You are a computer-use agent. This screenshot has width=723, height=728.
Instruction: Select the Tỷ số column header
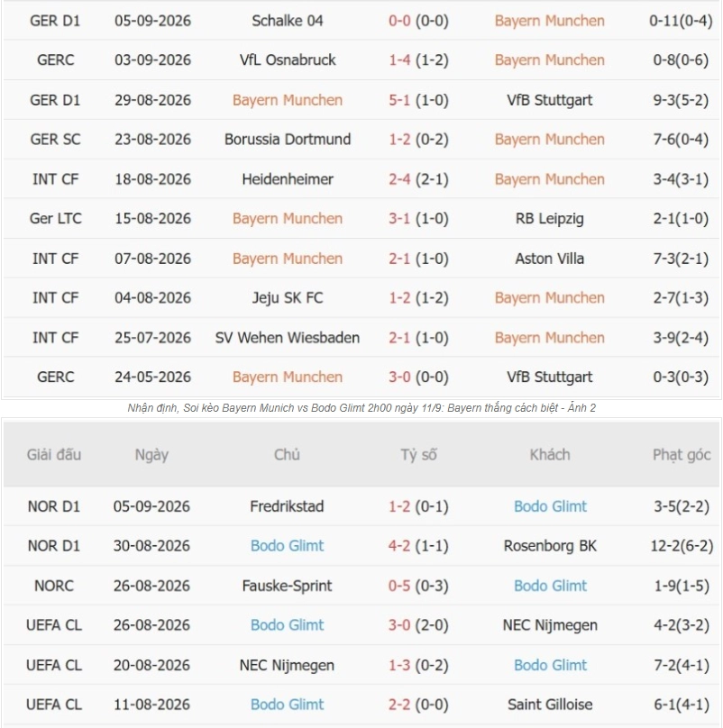pyautogui.click(x=418, y=454)
